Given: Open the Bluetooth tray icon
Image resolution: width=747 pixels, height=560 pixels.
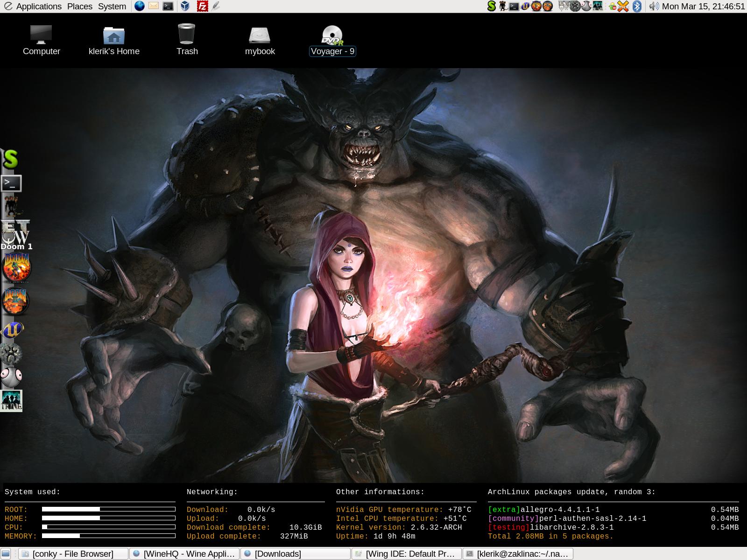Looking at the screenshot, I should click(x=637, y=6).
